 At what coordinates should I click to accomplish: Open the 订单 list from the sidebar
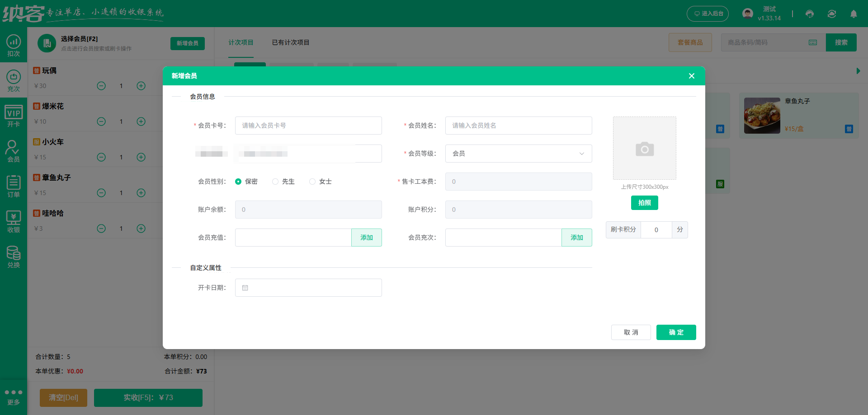pyautogui.click(x=13, y=186)
